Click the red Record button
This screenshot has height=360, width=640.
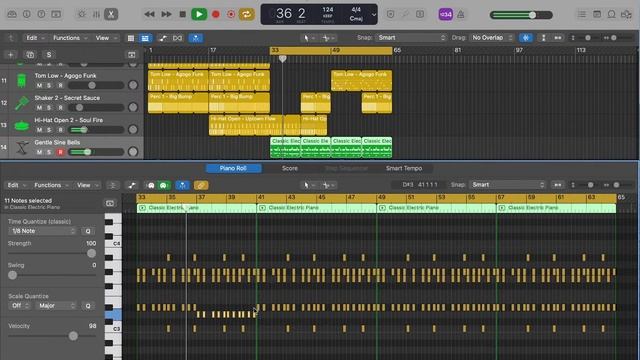(x=216, y=14)
